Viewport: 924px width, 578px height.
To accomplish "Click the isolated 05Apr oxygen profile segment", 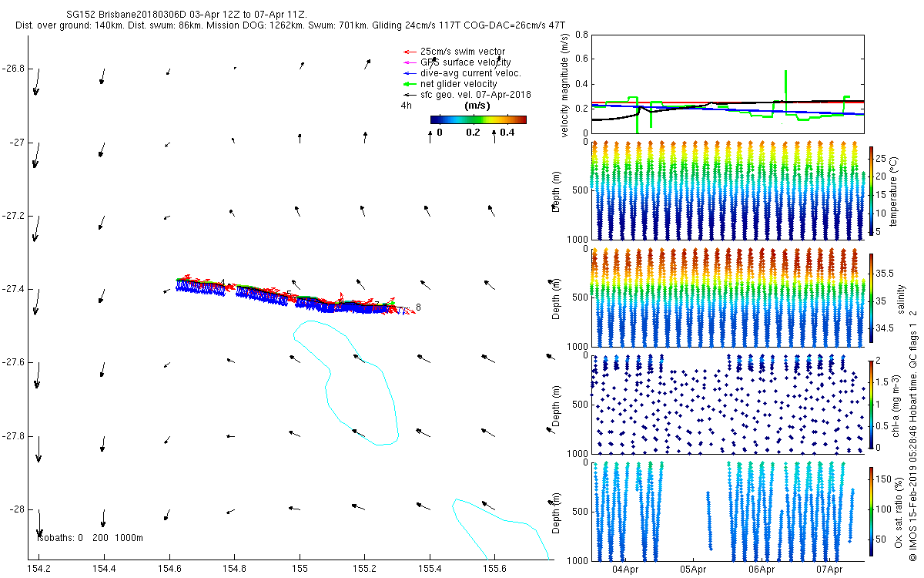I will (x=709, y=520).
